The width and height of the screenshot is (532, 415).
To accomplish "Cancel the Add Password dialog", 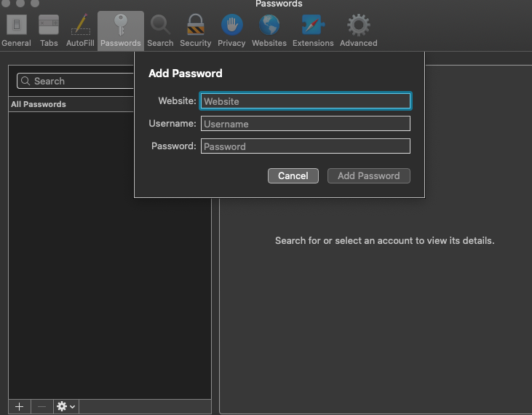I will click(293, 175).
